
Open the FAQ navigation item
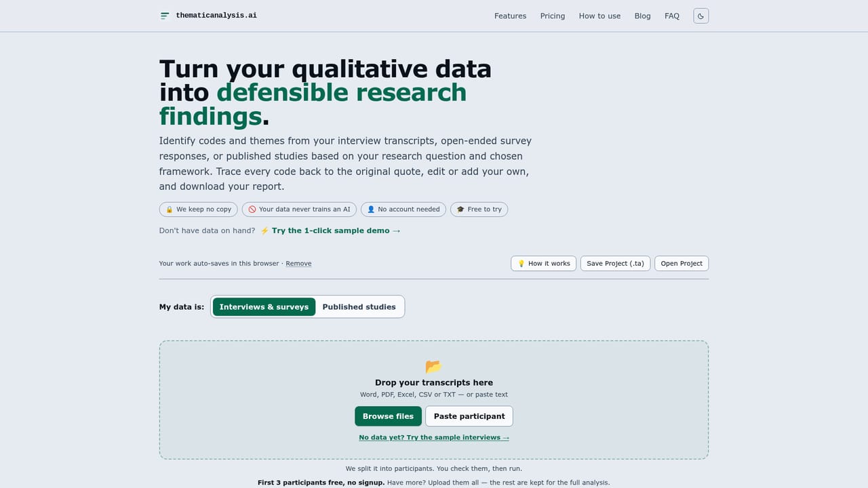(x=672, y=16)
